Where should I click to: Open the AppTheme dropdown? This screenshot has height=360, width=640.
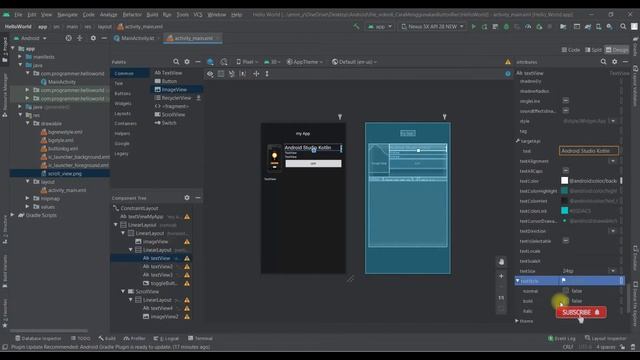(304, 62)
